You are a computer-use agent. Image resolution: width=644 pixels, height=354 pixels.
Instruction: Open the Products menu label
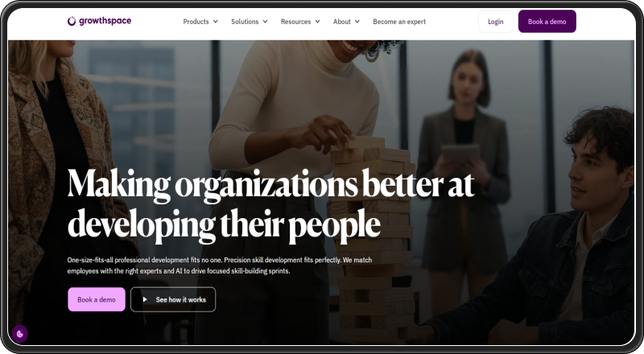[196, 22]
